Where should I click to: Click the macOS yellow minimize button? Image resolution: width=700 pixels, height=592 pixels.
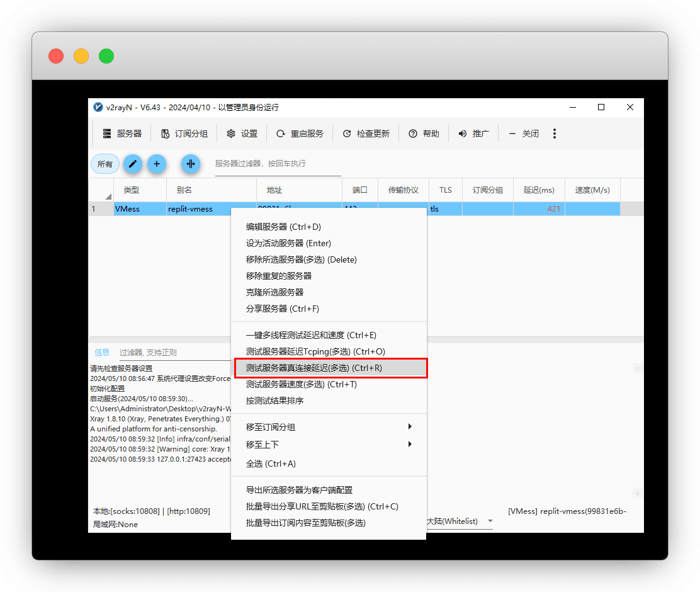81,56
